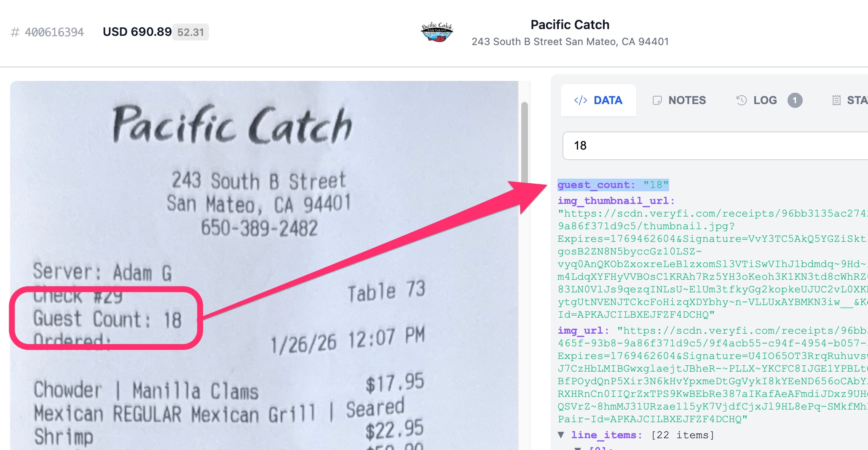Select the highlighted guest_count field

click(613, 185)
